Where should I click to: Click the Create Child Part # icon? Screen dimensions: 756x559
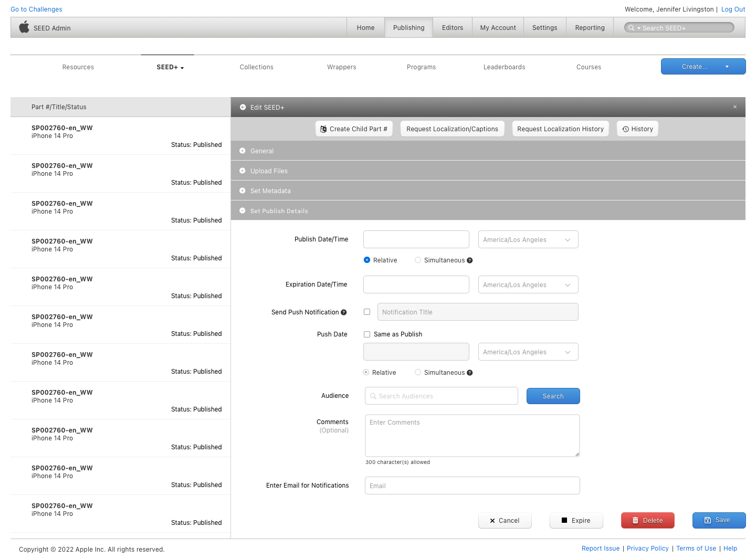coord(323,129)
